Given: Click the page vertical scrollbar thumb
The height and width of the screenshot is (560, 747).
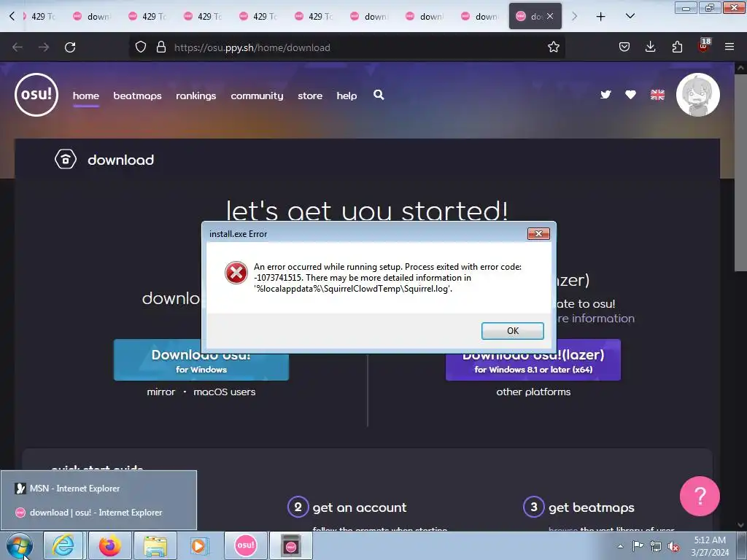Looking at the screenshot, I should click(740, 174).
